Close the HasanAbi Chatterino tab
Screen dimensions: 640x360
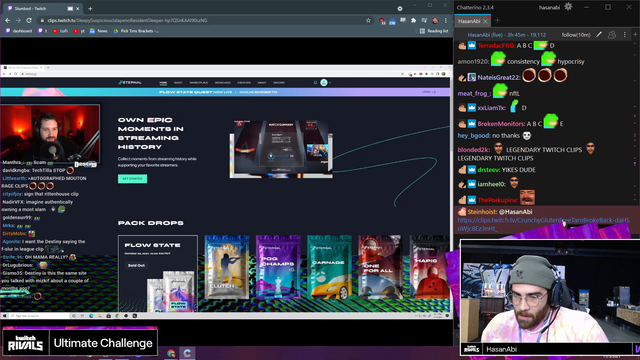click(x=485, y=21)
